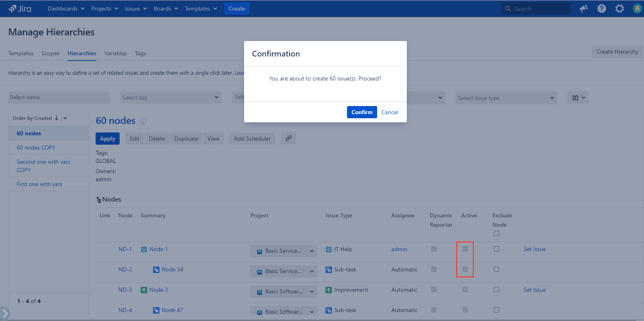
Task: Toggle Exclude Node checkbox for ND-3
Action: pyautogui.click(x=496, y=290)
